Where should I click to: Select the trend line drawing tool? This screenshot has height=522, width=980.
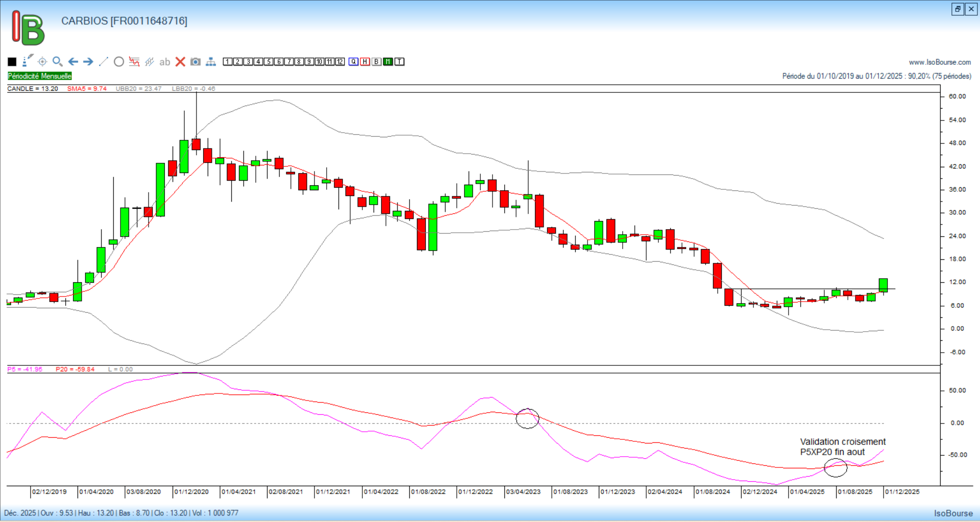[104, 62]
